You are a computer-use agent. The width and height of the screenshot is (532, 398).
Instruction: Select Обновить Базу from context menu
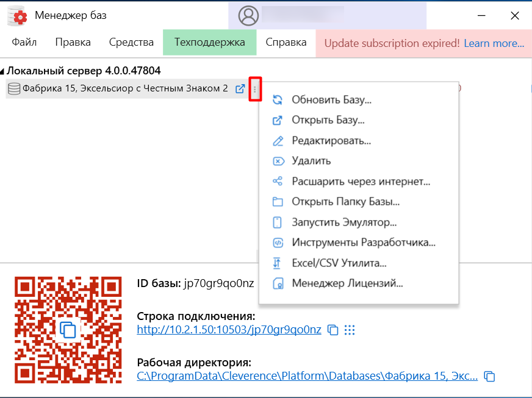[331, 100]
